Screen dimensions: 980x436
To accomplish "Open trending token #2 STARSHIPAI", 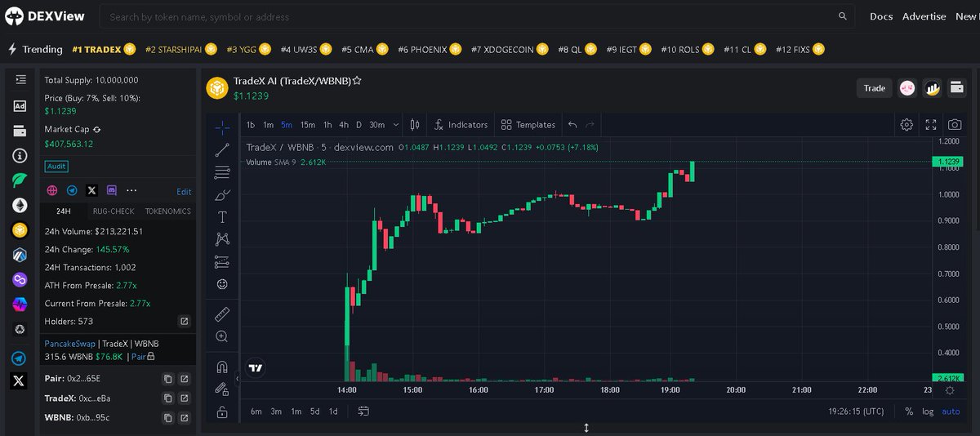I will pos(181,49).
